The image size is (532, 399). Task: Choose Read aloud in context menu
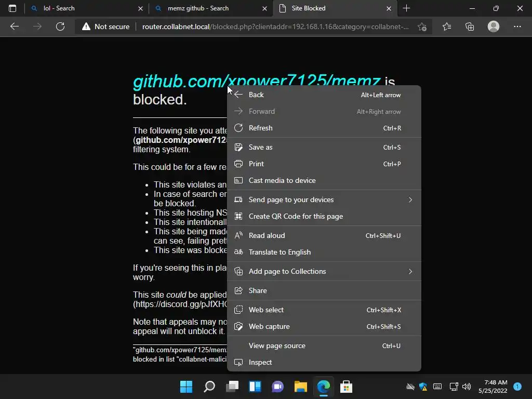[324, 235]
